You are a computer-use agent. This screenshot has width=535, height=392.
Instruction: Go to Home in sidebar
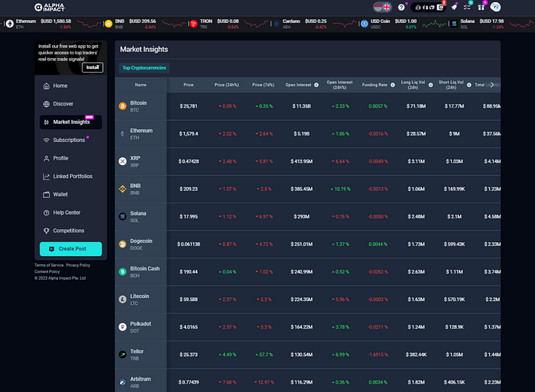pos(70,86)
